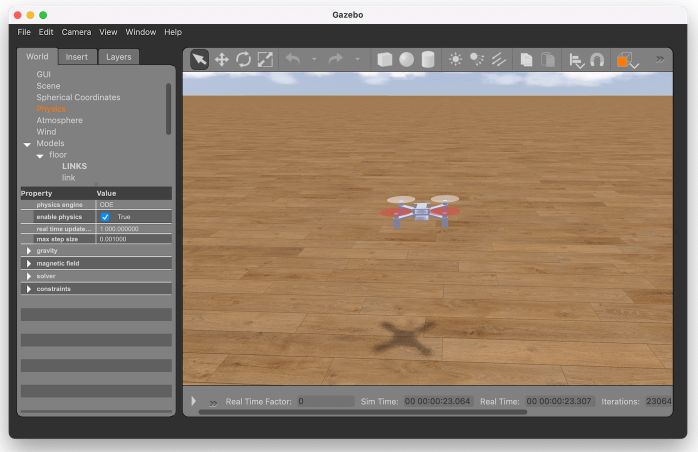
Task: Click the max step size value field
Action: click(133, 239)
